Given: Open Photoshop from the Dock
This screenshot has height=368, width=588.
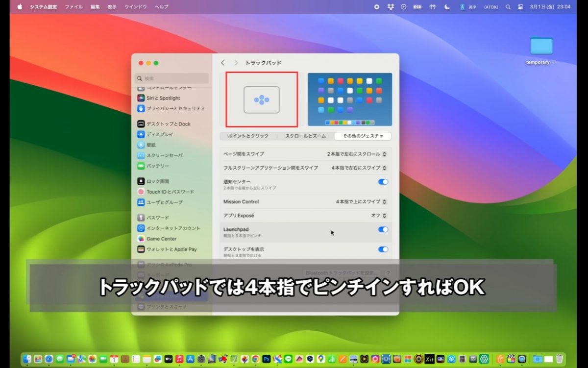Looking at the screenshot, I should pos(267,359).
